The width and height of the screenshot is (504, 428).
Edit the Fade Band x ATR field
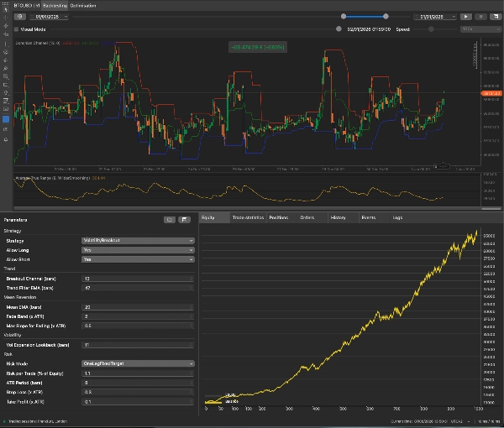[x=138, y=316]
